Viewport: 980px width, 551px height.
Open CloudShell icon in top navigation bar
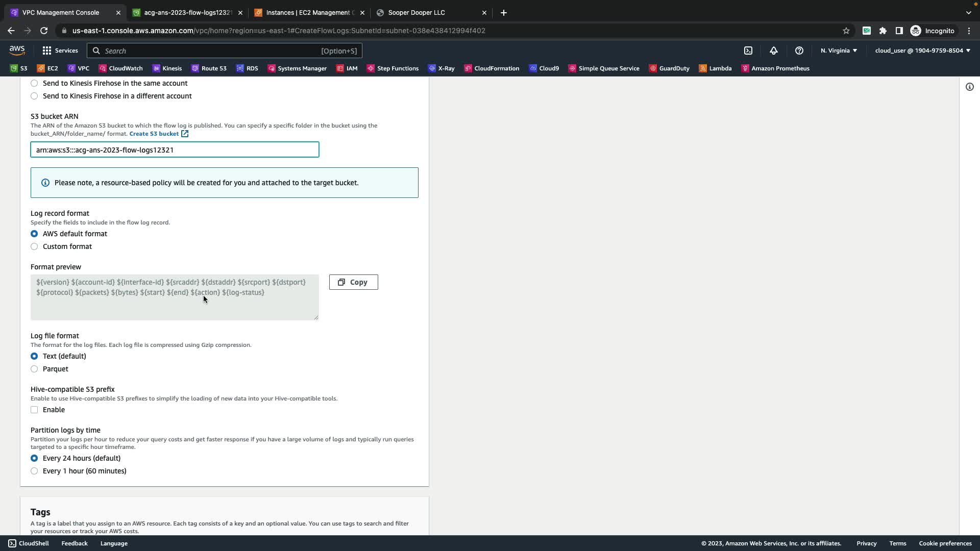coord(748,51)
